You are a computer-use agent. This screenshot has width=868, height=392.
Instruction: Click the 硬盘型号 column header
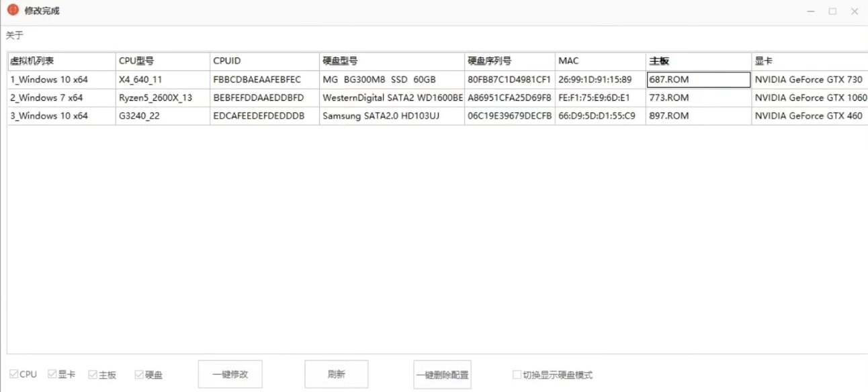point(392,61)
